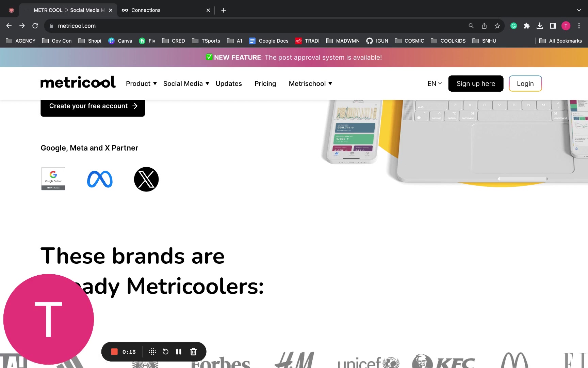
Task: Open Chrome three-dot menu
Action: coord(579,26)
